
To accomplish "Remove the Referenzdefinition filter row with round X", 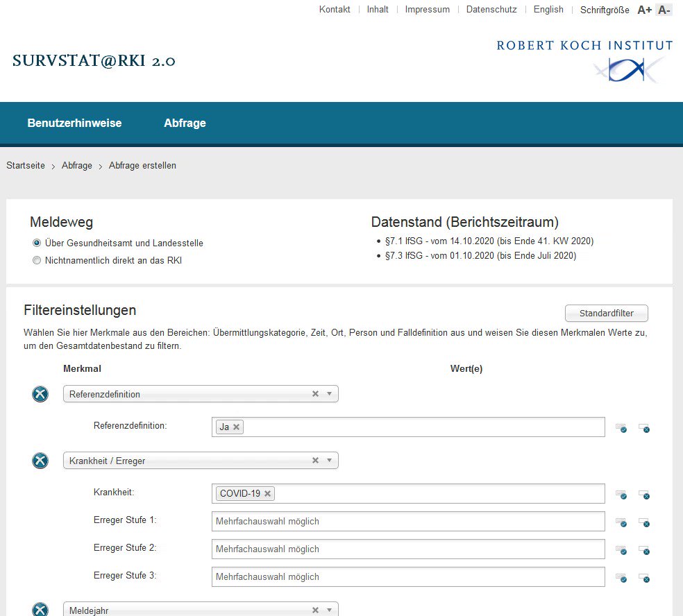I will tap(40, 394).
